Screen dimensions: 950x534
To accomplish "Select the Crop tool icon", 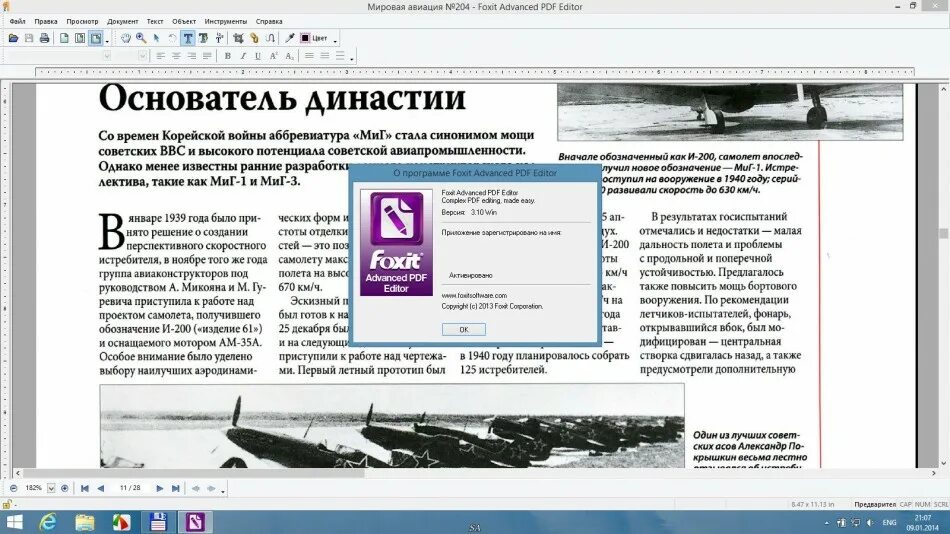I will [x=239, y=38].
